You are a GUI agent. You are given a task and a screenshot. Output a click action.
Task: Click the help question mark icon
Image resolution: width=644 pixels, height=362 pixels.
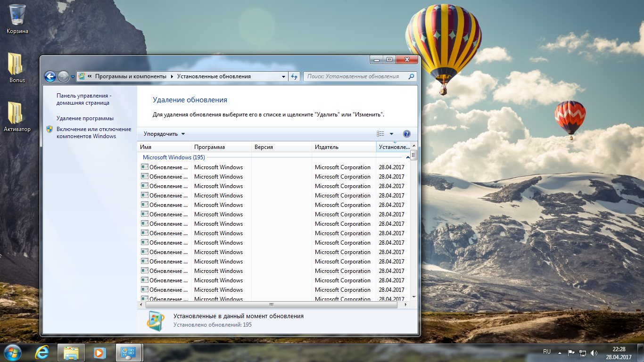click(407, 134)
